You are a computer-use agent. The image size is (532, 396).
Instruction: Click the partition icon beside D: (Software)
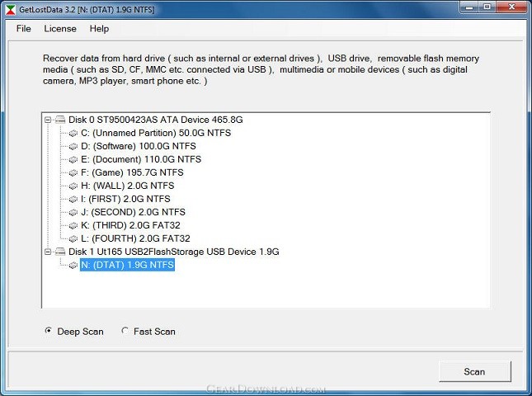(73, 146)
